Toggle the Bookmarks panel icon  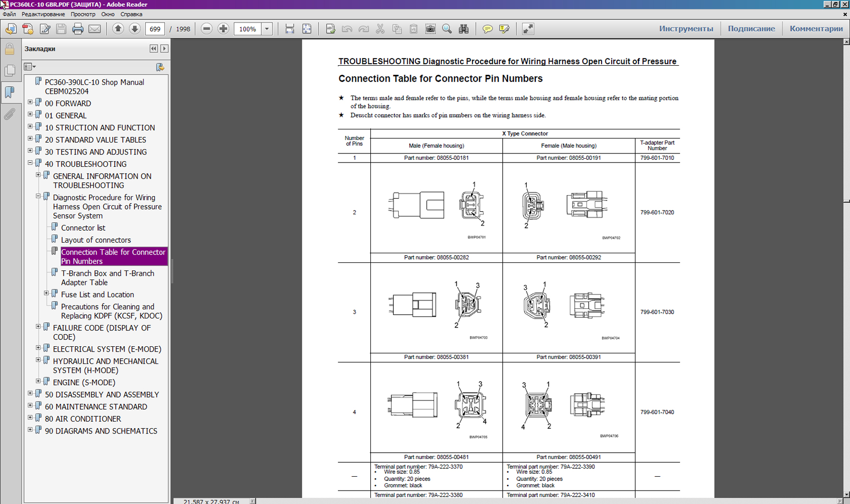pyautogui.click(x=10, y=92)
